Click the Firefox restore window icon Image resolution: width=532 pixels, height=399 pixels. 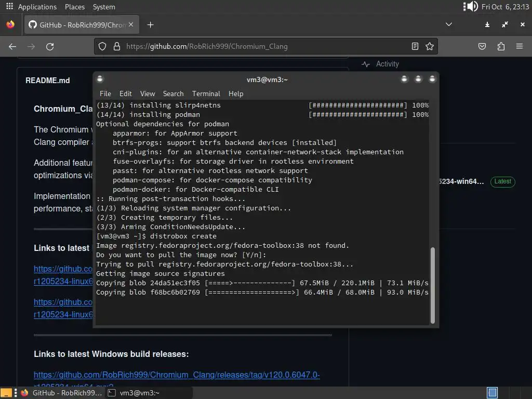click(x=505, y=24)
